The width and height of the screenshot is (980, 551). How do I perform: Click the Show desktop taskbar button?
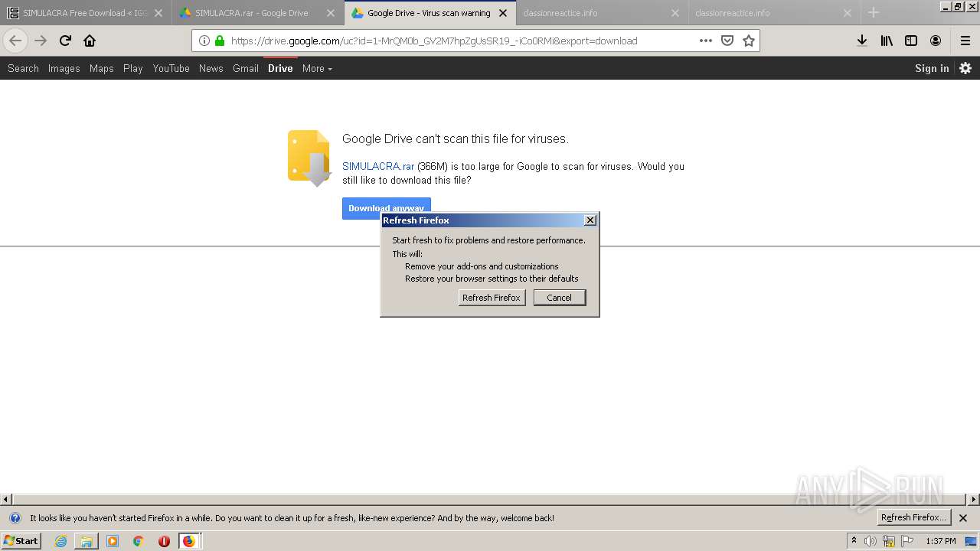coord(971,541)
